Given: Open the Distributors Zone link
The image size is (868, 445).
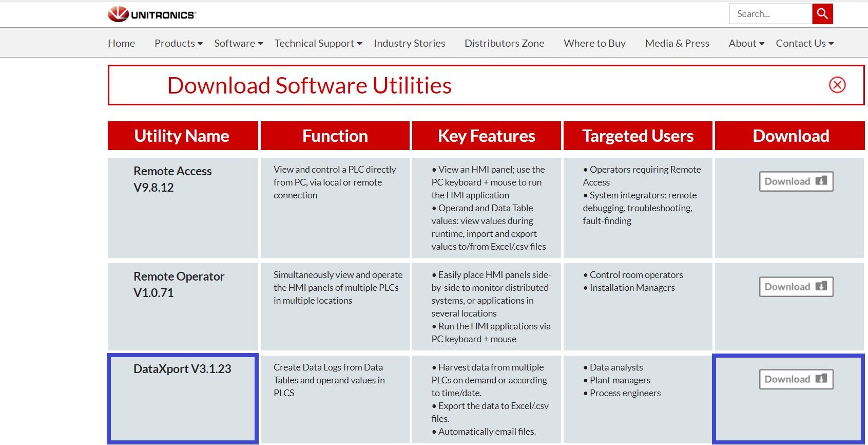Looking at the screenshot, I should (x=505, y=43).
